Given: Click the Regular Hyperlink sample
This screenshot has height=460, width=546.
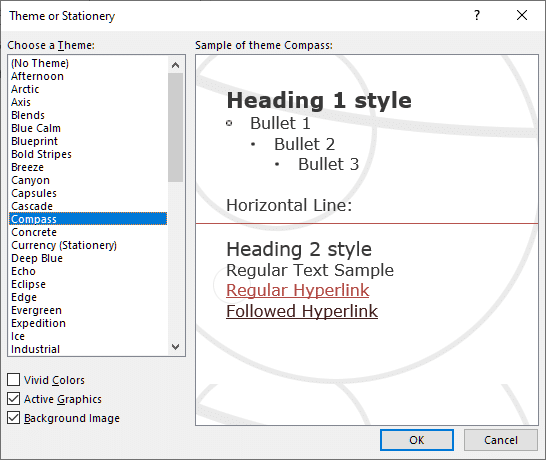Looking at the screenshot, I should pyautogui.click(x=298, y=290).
